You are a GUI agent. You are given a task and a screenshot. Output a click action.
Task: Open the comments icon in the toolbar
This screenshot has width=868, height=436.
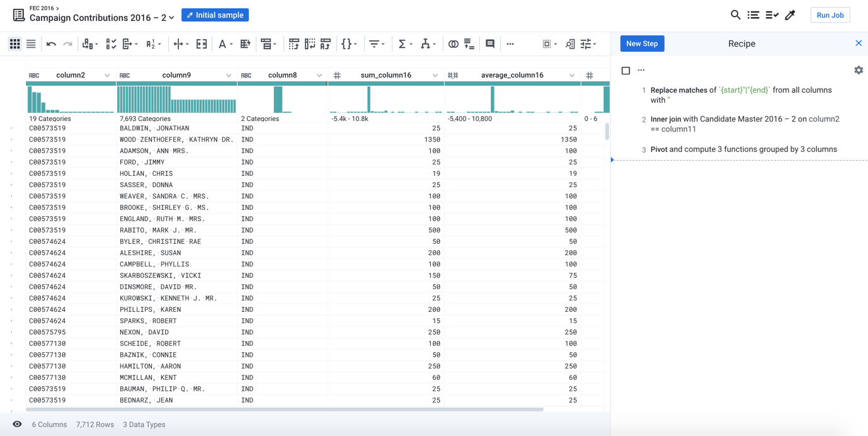(490, 43)
